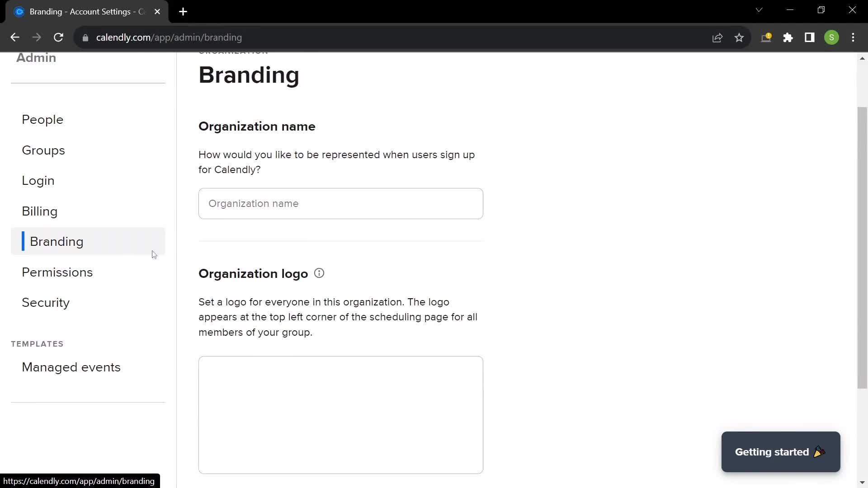
Task: Open the Login settings page
Action: (38, 181)
